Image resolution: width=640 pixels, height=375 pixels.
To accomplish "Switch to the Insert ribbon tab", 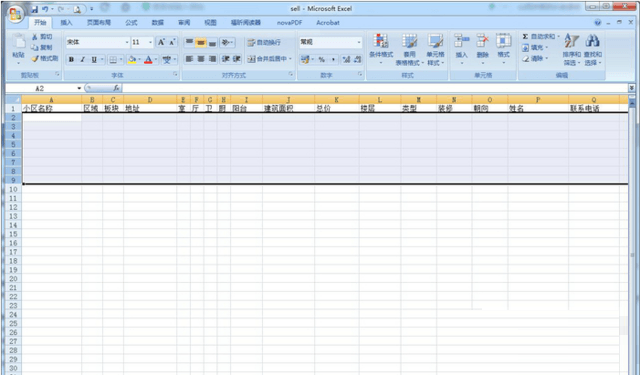I will pos(66,23).
